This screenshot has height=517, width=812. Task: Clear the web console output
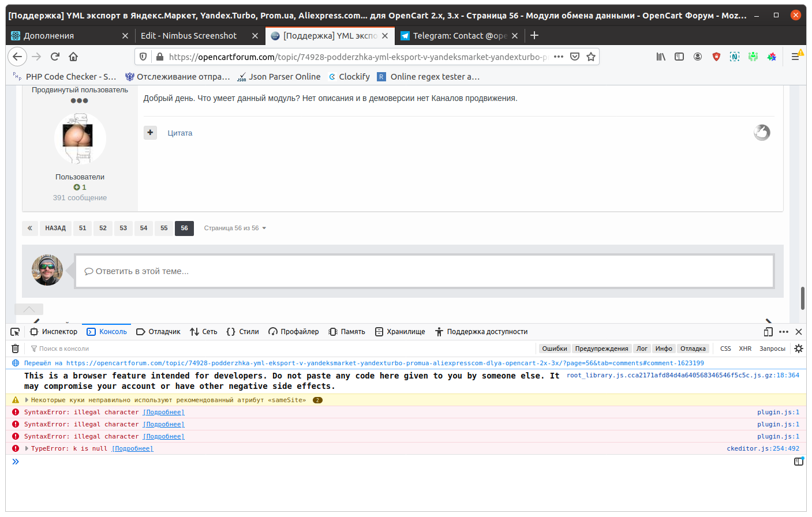pos(16,349)
